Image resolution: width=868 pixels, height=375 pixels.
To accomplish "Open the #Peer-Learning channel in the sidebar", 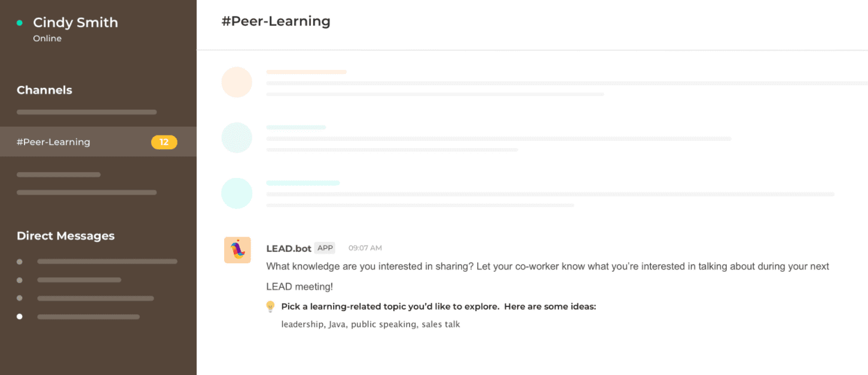I will (54, 142).
